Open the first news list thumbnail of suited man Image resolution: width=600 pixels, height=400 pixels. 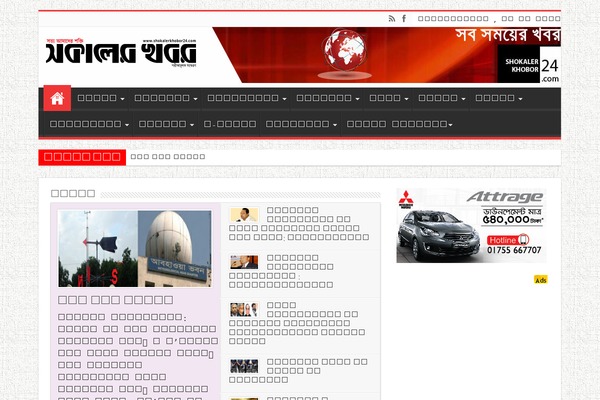(x=244, y=214)
